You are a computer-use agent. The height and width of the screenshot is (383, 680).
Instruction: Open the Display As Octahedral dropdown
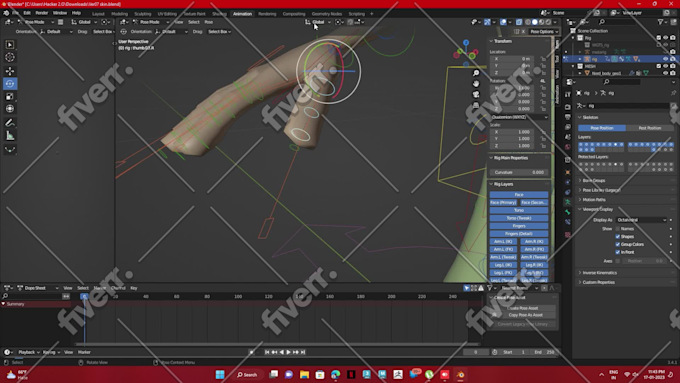click(x=641, y=220)
